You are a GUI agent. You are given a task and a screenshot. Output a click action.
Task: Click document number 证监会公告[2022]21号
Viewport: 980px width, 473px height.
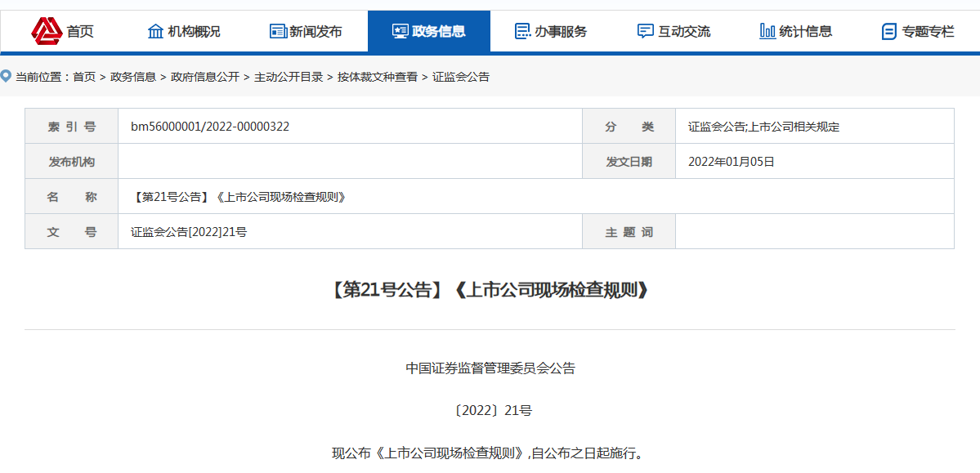point(189,233)
